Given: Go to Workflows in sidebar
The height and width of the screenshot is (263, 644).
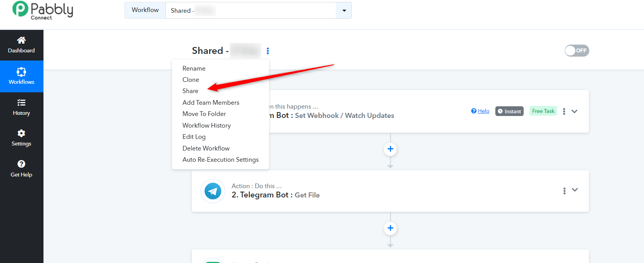Looking at the screenshot, I should (x=21, y=76).
